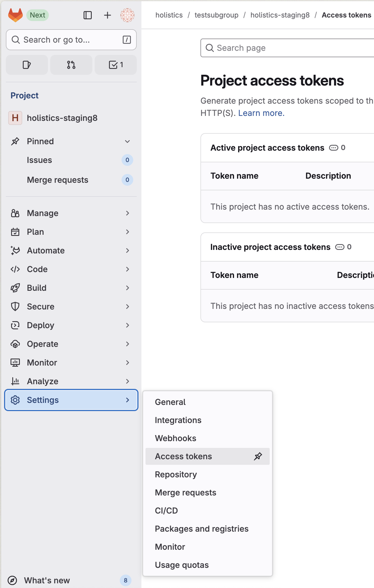Open assigned issues icon button
The height and width of the screenshot is (588, 374).
[27, 65]
